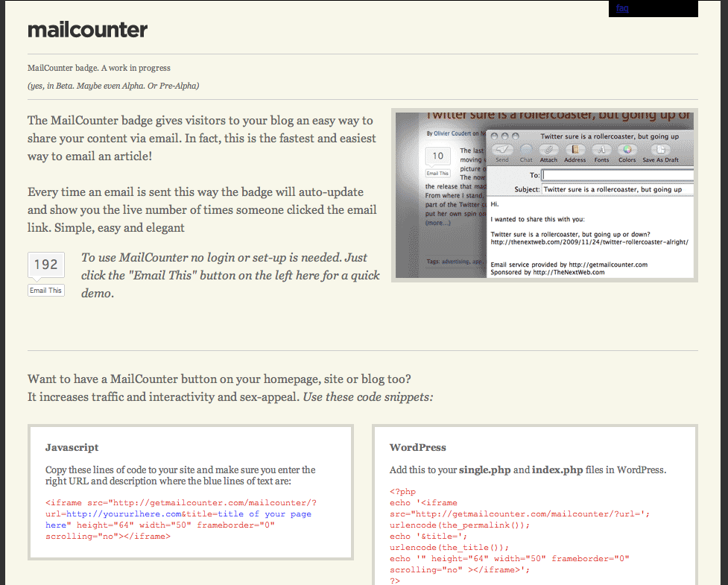Click the '<?php' opening code line

pos(402,492)
